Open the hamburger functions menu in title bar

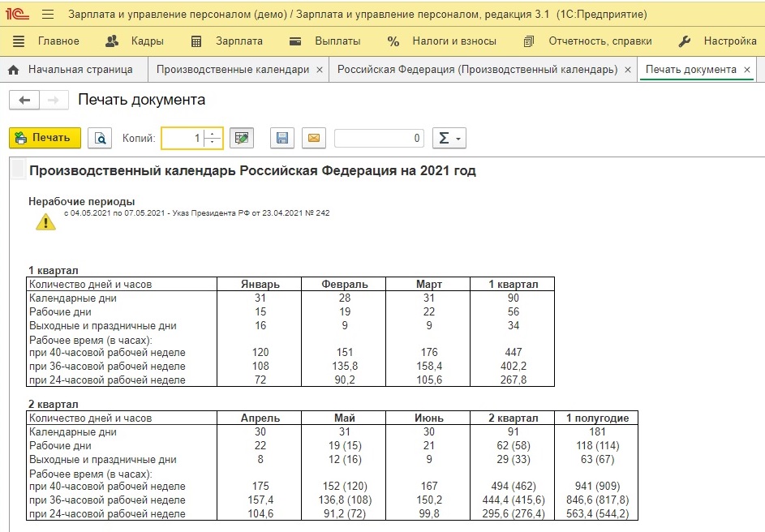[48, 14]
